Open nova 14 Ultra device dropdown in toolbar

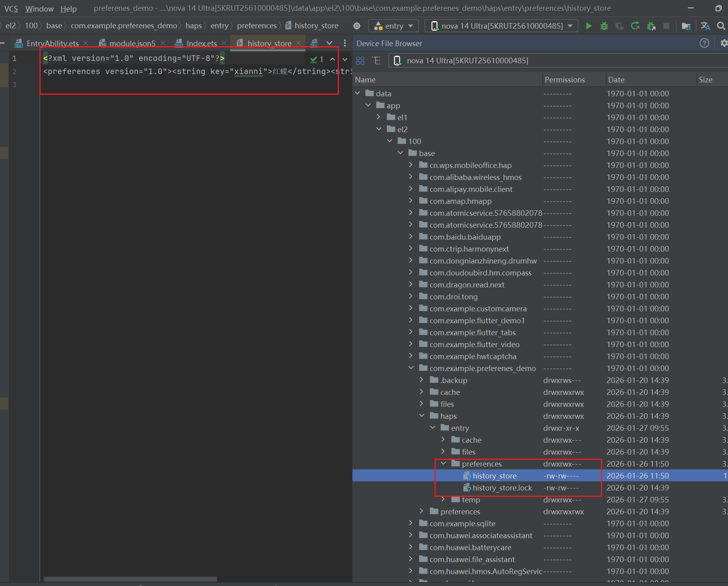coord(501,26)
